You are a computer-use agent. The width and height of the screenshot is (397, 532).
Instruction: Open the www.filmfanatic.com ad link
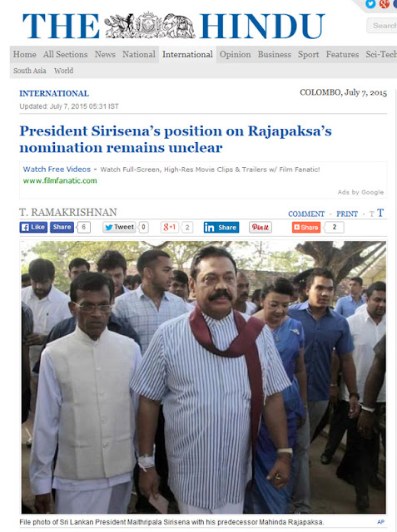tap(60, 180)
